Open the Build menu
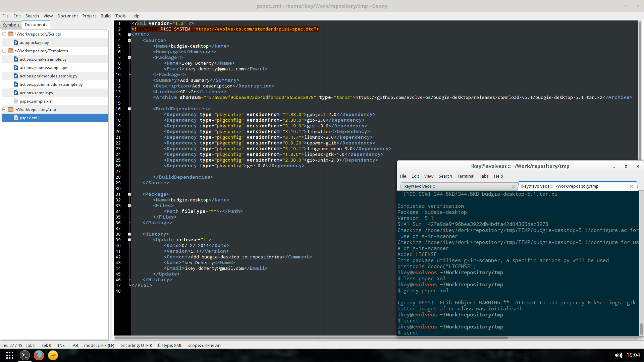The image size is (644, 362). (x=105, y=16)
